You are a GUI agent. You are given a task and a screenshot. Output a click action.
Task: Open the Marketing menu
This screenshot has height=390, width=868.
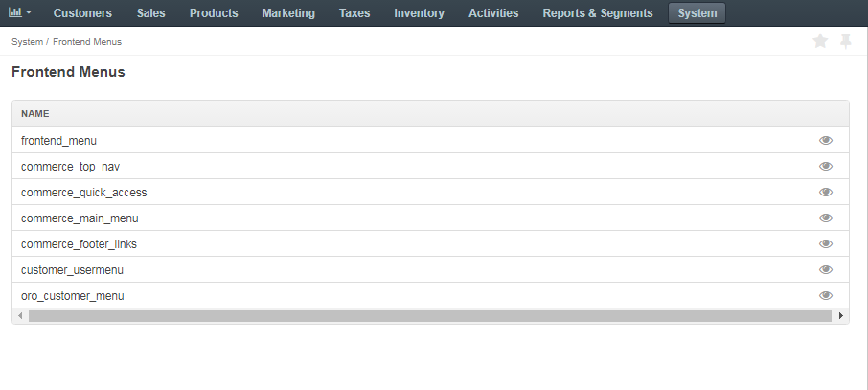[288, 13]
